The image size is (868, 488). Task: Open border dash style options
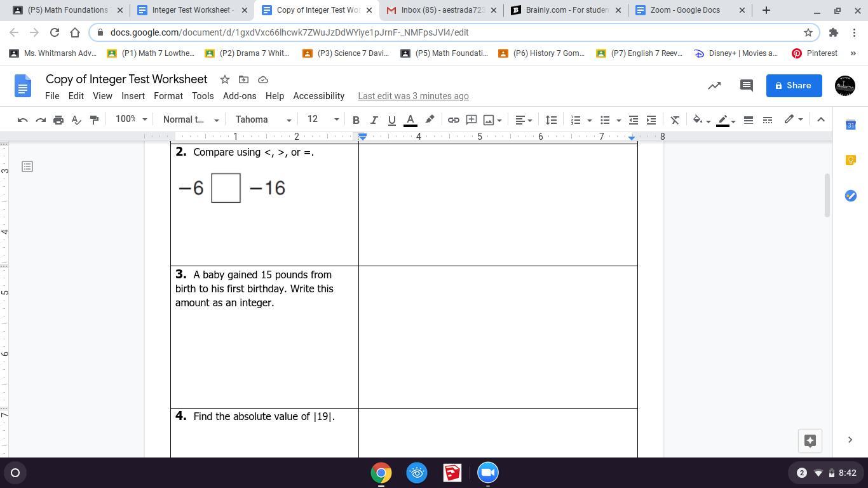tap(768, 119)
